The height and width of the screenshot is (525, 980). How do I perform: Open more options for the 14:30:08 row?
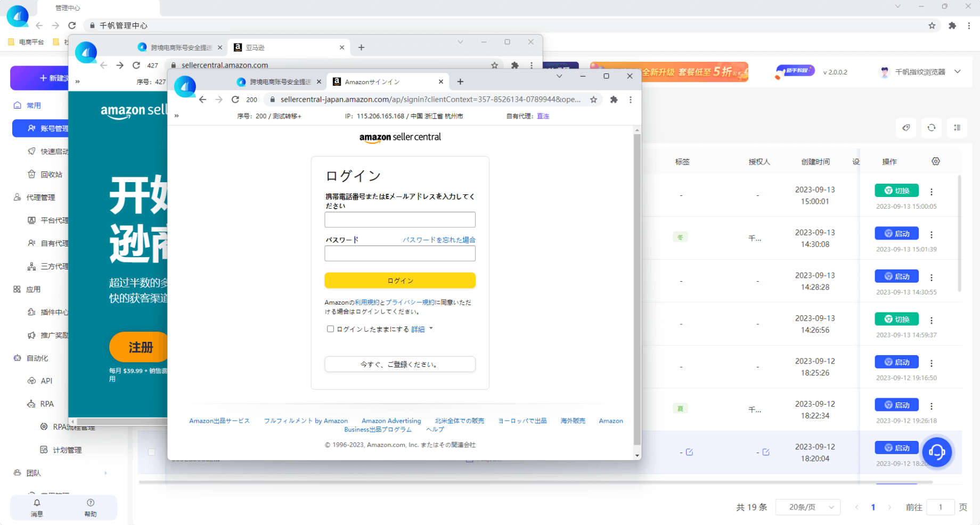932,235
